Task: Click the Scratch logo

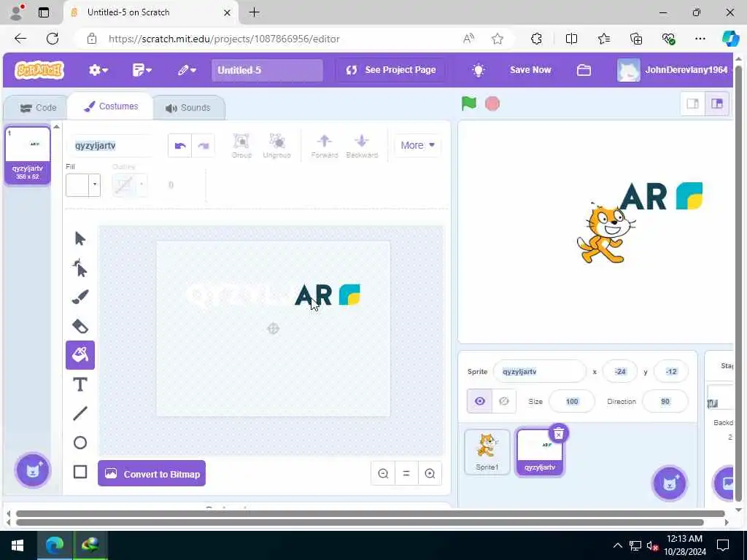Action: click(39, 70)
